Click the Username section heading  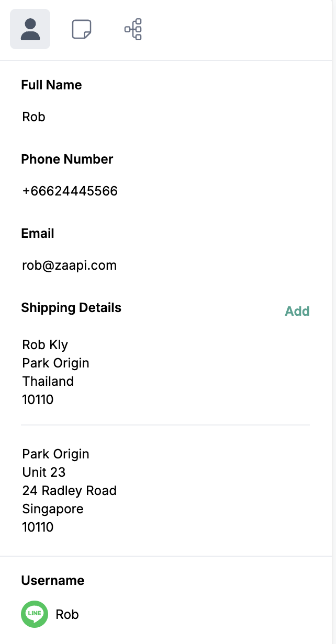(52, 581)
